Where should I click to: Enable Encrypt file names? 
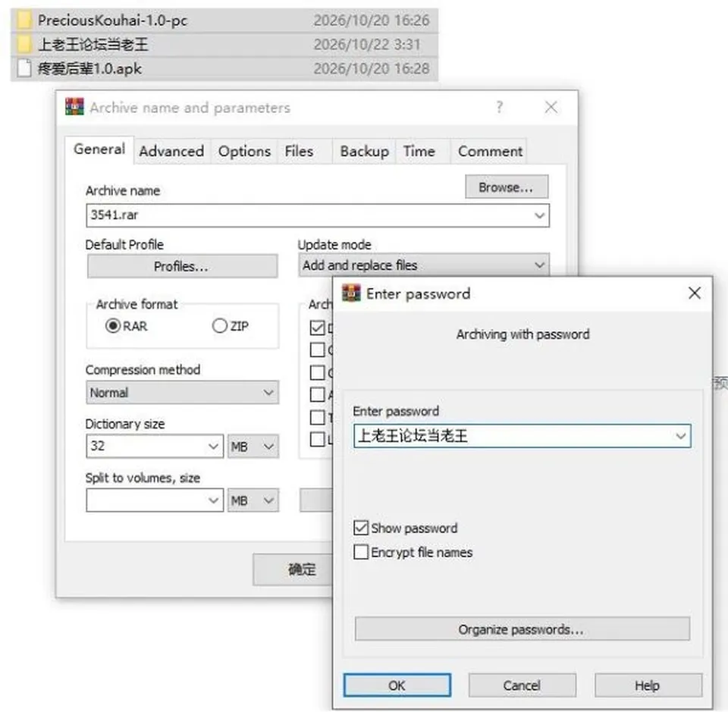(361, 552)
